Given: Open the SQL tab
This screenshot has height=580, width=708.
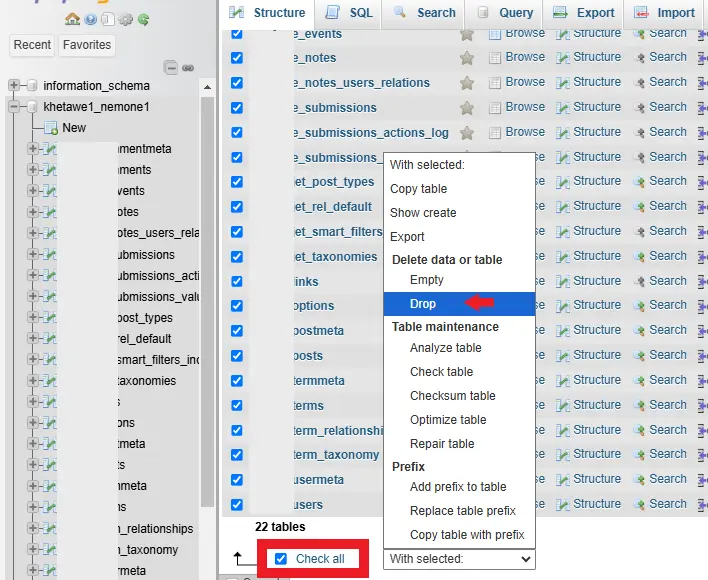Looking at the screenshot, I should [349, 13].
